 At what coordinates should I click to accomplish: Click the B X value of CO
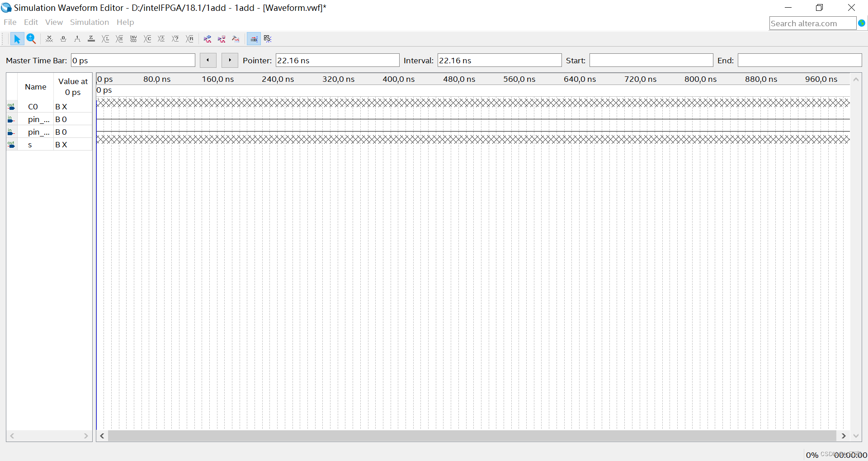point(61,107)
